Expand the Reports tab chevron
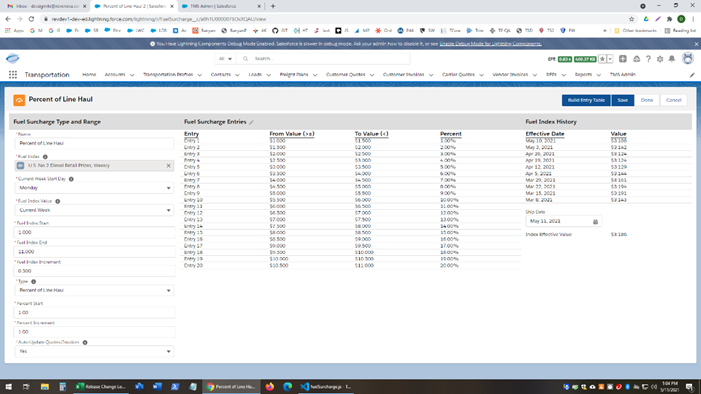Viewport: 701px width, 394px height. click(599, 75)
